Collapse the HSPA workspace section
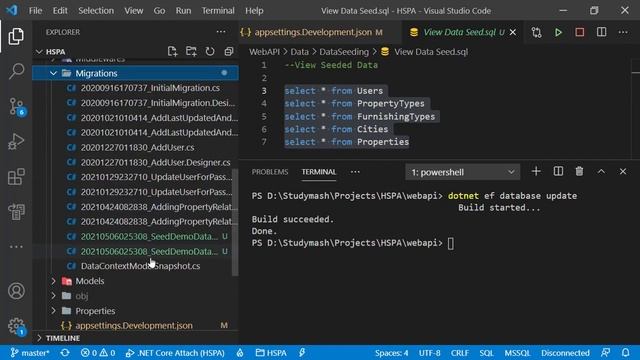 pyautogui.click(x=39, y=51)
